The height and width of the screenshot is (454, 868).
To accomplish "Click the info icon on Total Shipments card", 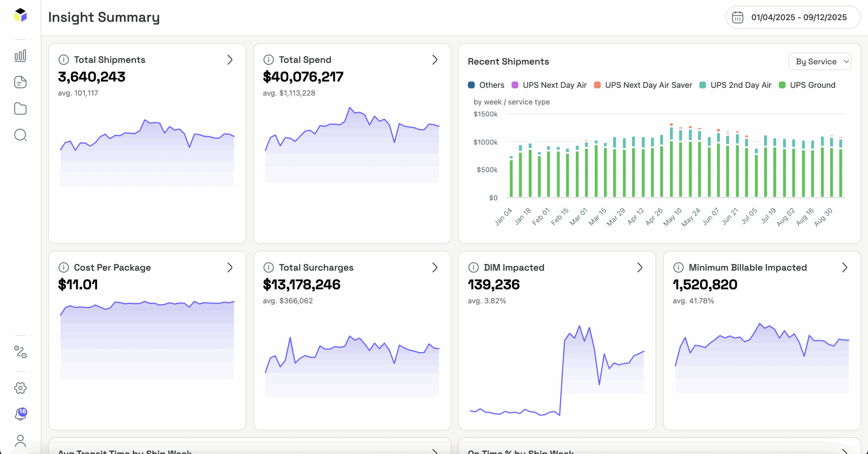I will click(x=64, y=60).
